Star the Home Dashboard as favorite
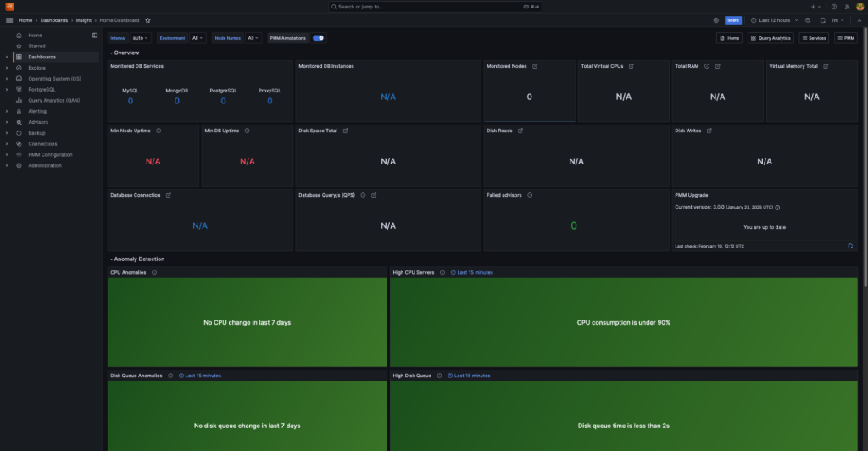This screenshot has width=868, height=451. pyautogui.click(x=147, y=19)
